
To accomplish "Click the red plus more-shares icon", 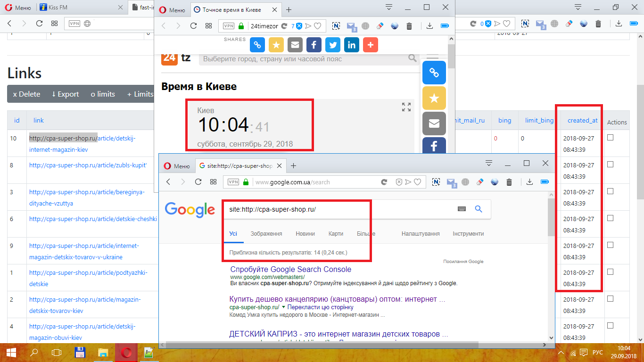I will click(371, 45).
